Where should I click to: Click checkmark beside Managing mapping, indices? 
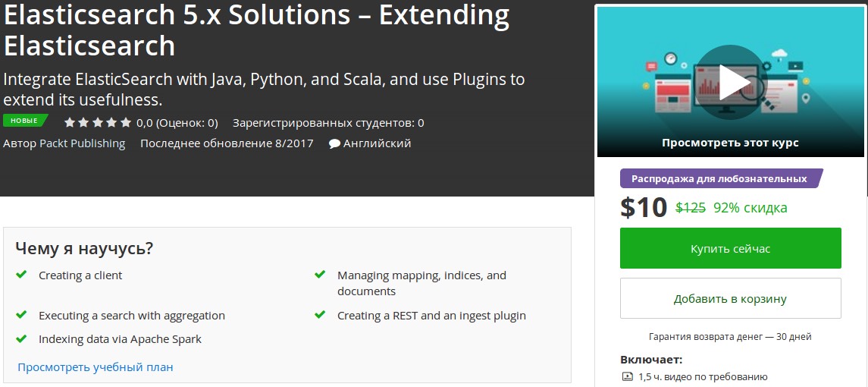[320, 275]
